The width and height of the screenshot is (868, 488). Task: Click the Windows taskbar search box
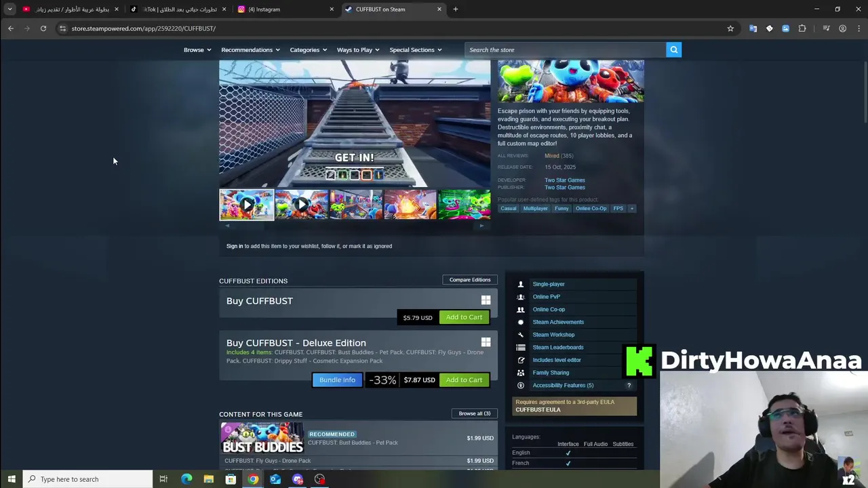click(x=88, y=479)
